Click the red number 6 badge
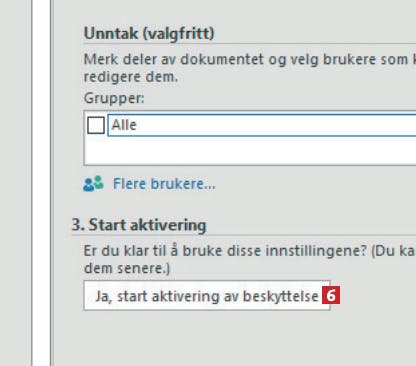This screenshot has height=366, width=416. pos(331,295)
